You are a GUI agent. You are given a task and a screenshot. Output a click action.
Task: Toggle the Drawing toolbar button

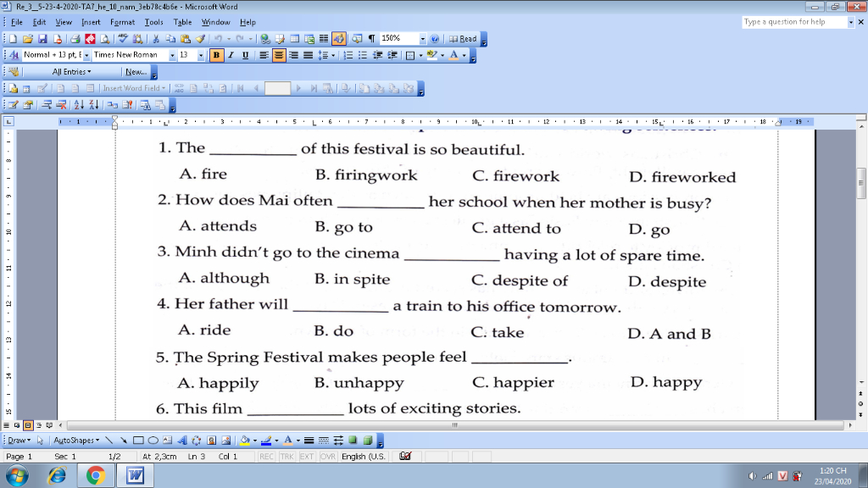(x=339, y=39)
